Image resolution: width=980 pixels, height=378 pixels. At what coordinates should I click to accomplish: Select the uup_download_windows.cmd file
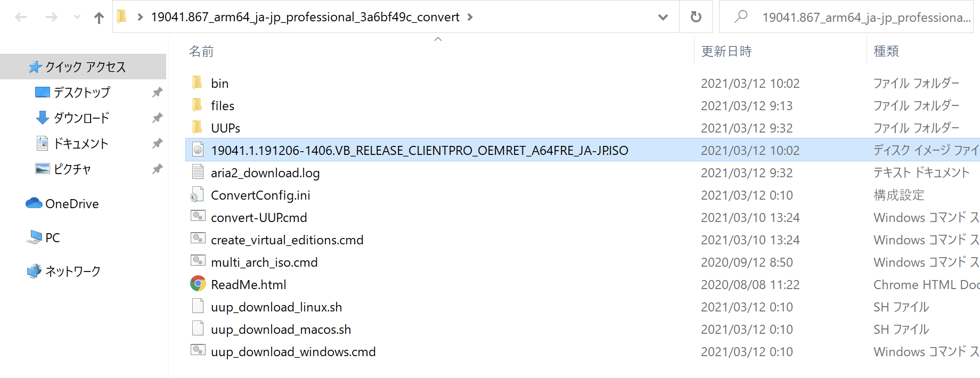pos(293,351)
